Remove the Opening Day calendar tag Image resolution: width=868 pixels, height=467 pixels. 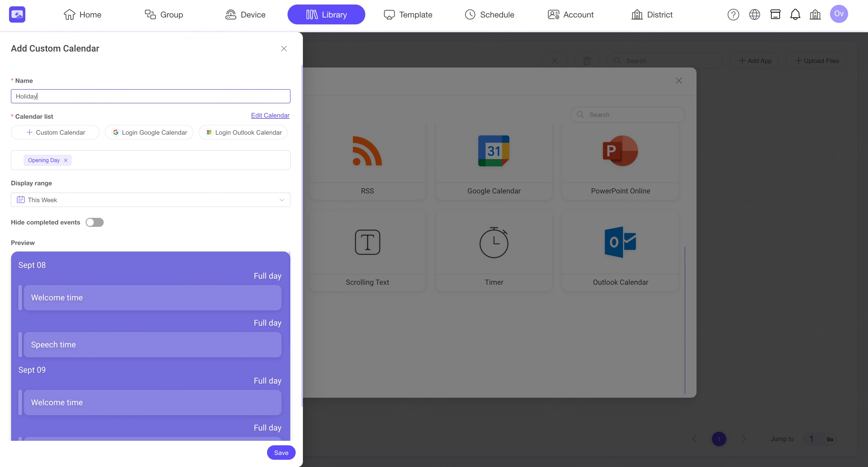point(66,160)
